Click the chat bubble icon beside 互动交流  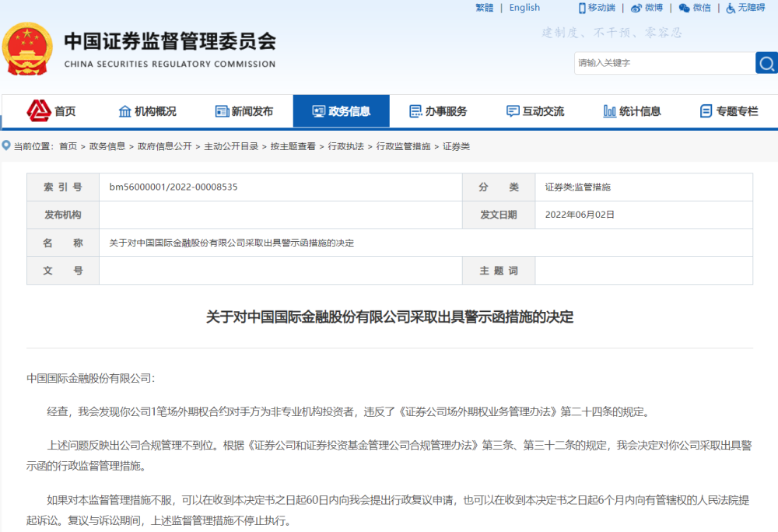(513, 111)
